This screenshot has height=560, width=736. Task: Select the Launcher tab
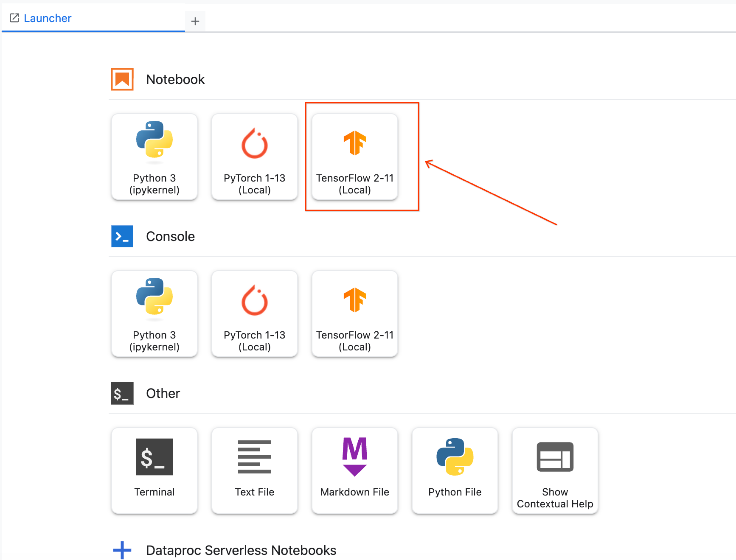pos(93,18)
